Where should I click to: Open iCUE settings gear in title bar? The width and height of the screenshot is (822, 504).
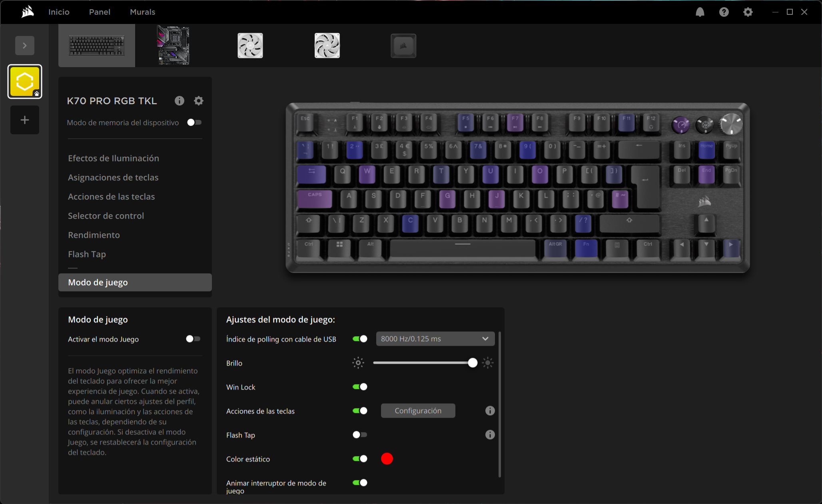click(x=748, y=12)
